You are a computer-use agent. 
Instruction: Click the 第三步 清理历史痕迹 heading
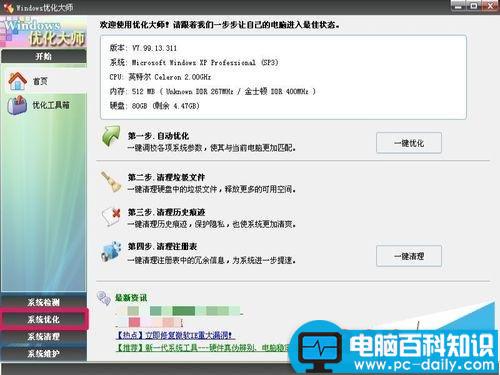coord(166,212)
